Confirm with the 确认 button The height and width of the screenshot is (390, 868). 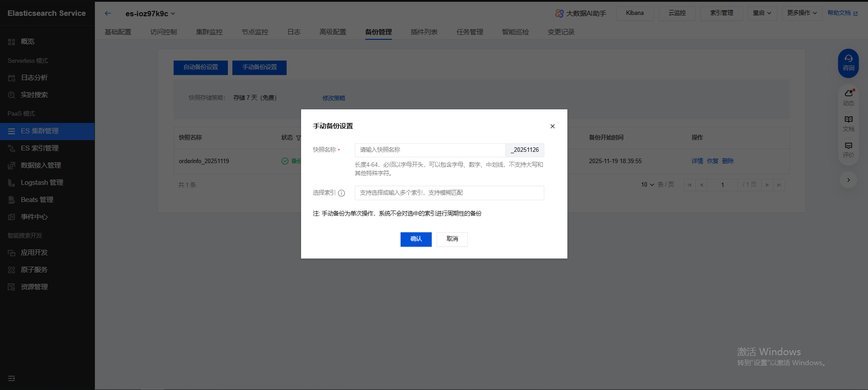pyautogui.click(x=416, y=239)
